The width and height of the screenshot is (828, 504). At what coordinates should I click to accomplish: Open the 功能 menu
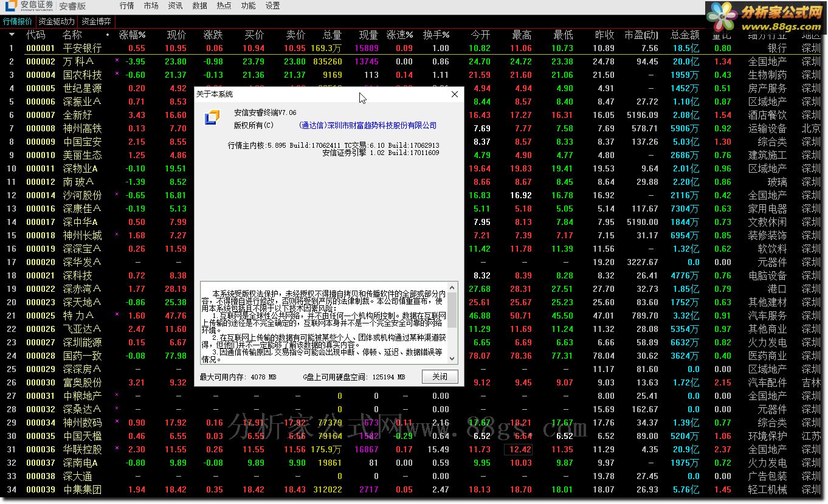249,6
